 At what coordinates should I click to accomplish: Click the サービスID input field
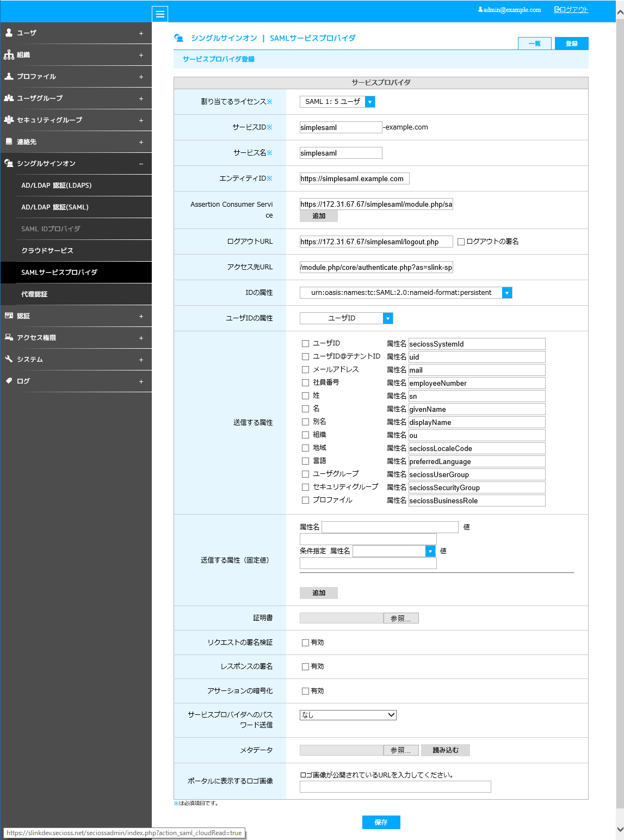click(x=341, y=127)
